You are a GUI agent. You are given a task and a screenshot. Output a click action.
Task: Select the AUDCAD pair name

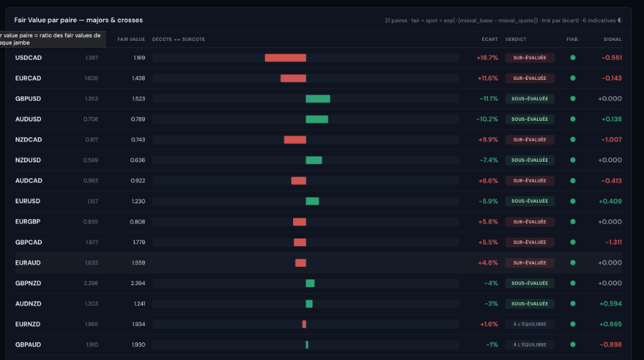point(28,181)
